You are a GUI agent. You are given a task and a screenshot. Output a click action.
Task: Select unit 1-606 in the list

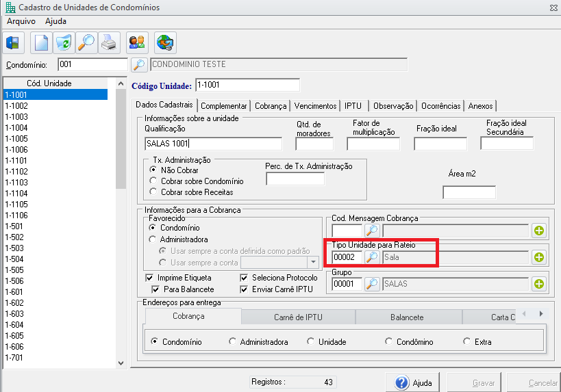(55, 347)
